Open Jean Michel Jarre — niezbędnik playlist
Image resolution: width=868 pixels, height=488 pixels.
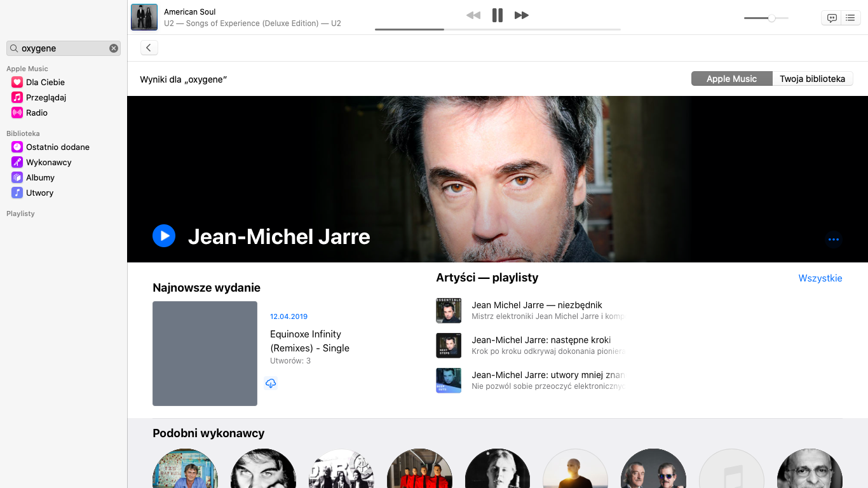pyautogui.click(x=537, y=305)
